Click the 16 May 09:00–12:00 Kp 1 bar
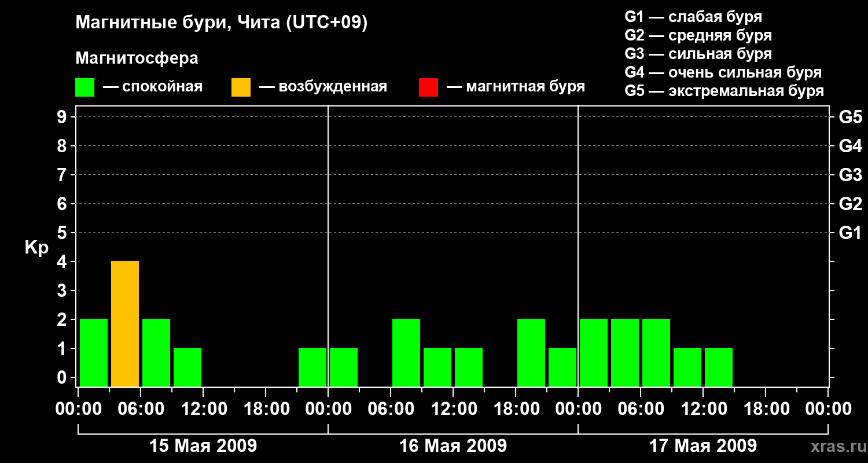Image resolution: width=868 pixels, height=463 pixels. point(437,367)
